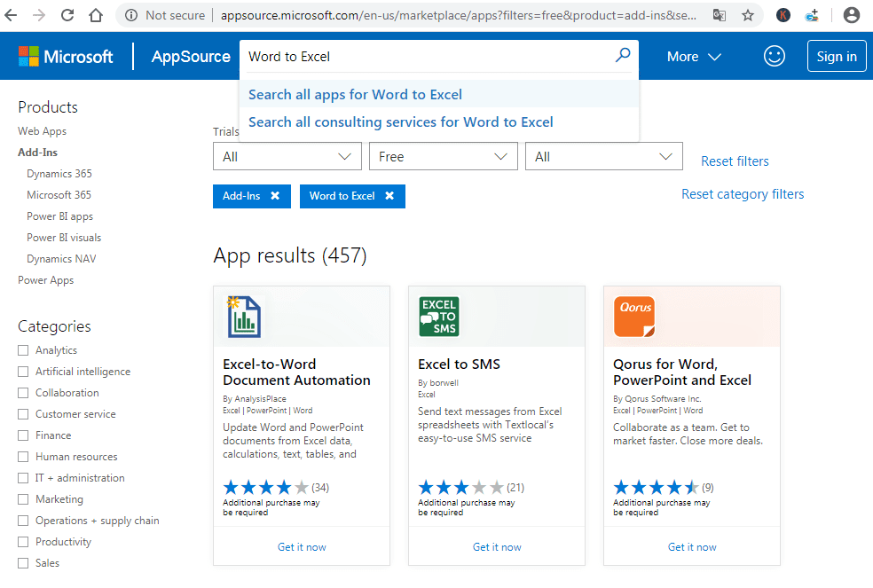Go to browser home icon

point(96,15)
